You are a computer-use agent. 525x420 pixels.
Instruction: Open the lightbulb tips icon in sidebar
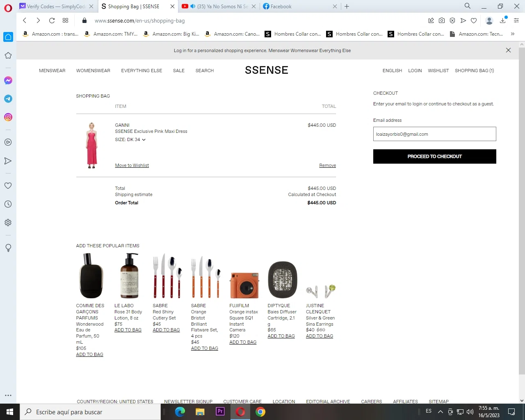click(8, 248)
